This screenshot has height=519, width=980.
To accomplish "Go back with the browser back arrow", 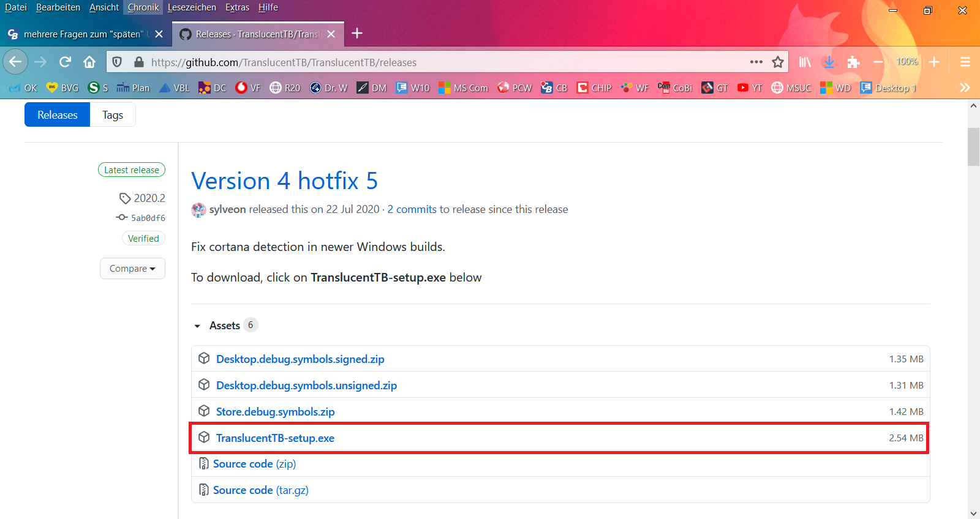I will coord(15,62).
